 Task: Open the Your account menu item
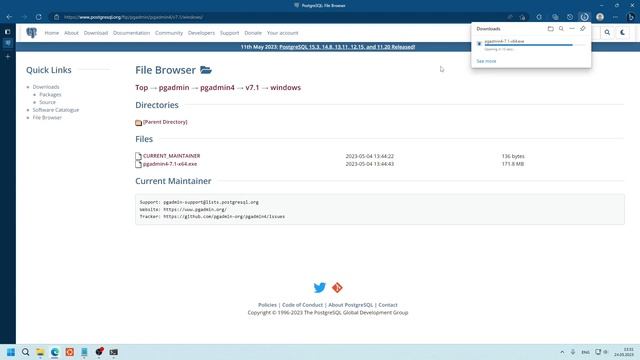282,33
